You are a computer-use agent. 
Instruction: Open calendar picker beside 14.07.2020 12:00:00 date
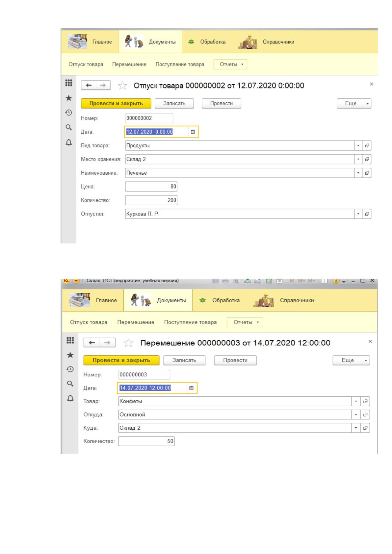(x=191, y=388)
